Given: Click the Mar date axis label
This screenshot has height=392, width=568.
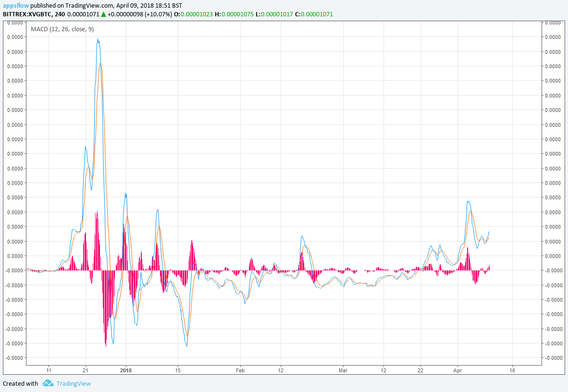Looking at the screenshot, I should click(343, 370).
